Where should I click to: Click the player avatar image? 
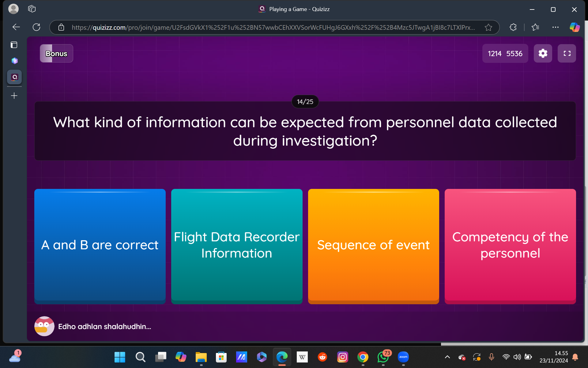(44, 326)
